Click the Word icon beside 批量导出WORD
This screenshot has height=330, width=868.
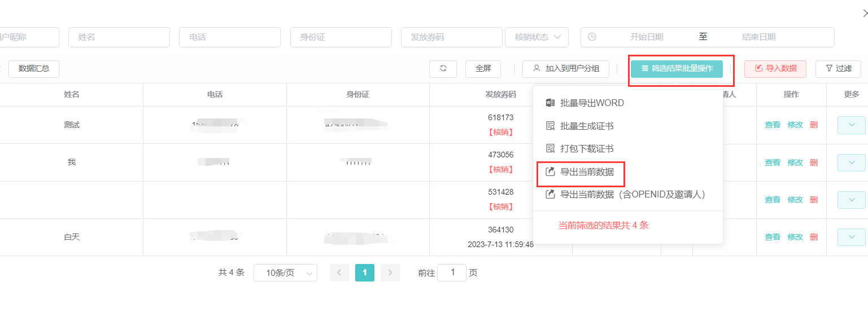(550, 103)
